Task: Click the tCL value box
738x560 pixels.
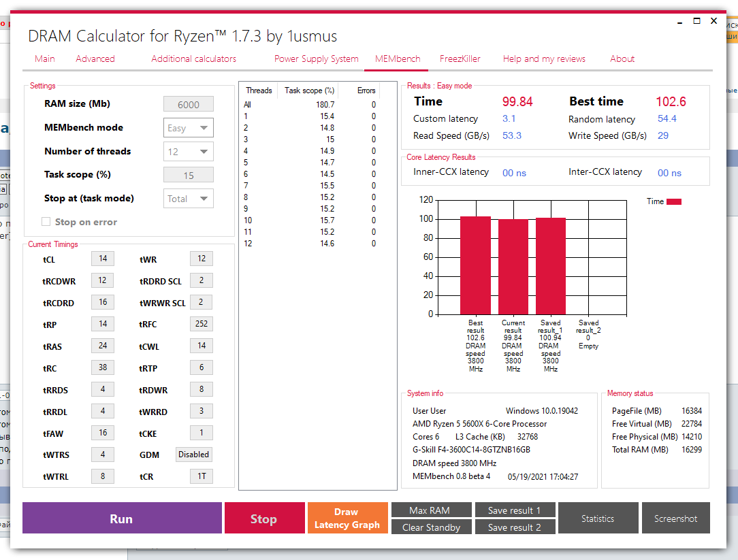Action: (x=103, y=259)
